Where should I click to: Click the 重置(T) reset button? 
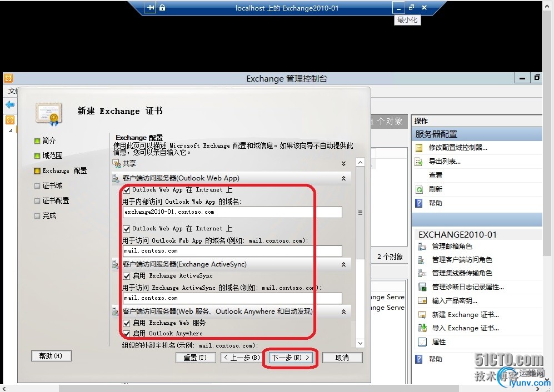[196, 358]
